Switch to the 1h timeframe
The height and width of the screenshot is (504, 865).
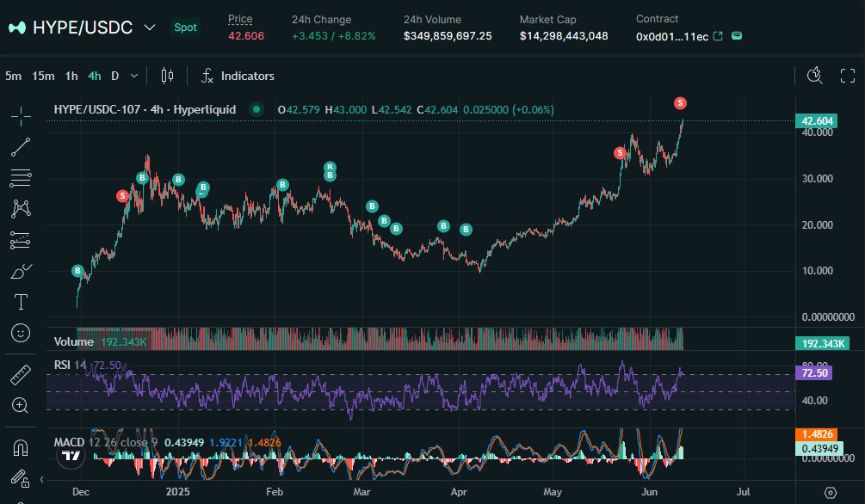coord(71,76)
